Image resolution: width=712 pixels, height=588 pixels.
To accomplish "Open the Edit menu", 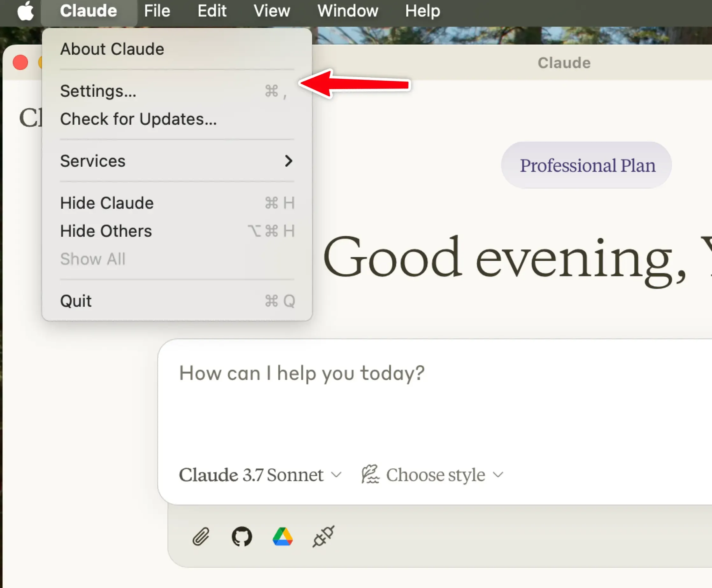I will click(x=212, y=11).
